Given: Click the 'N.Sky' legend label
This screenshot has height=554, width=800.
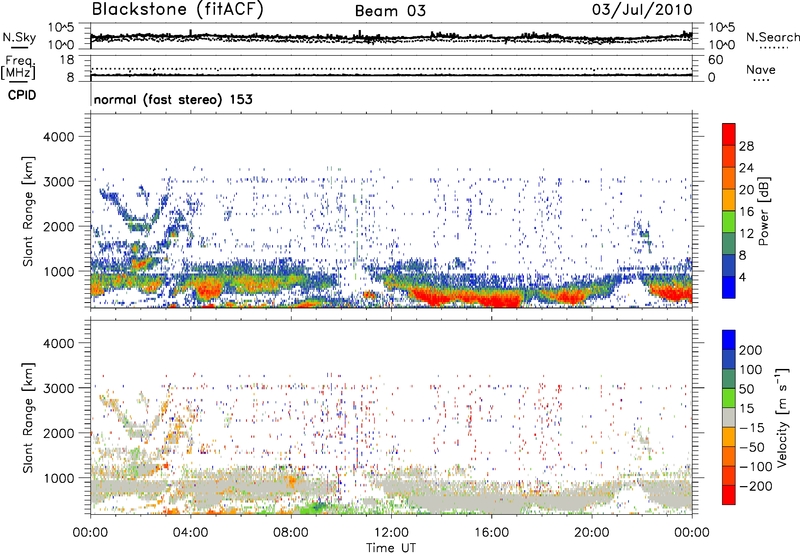Looking at the screenshot, I should tap(19, 37).
